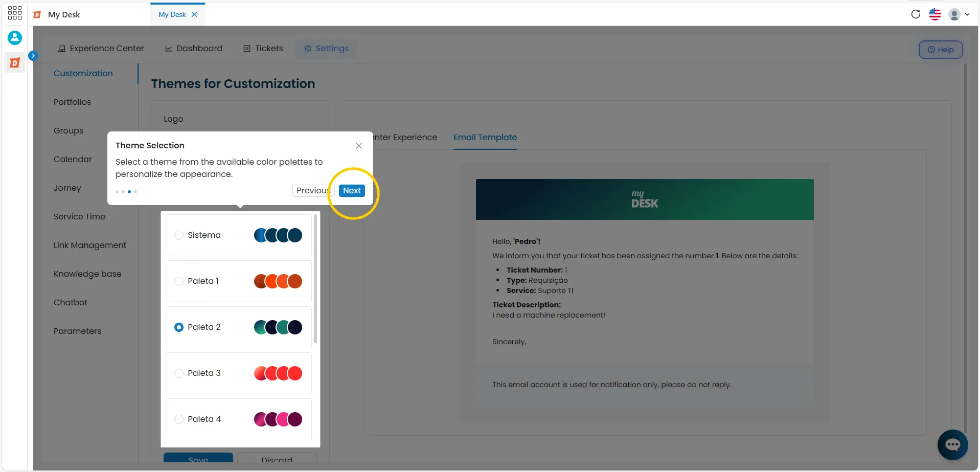
Task: Click Paleta 4 purple color swatches
Action: (278, 419)
